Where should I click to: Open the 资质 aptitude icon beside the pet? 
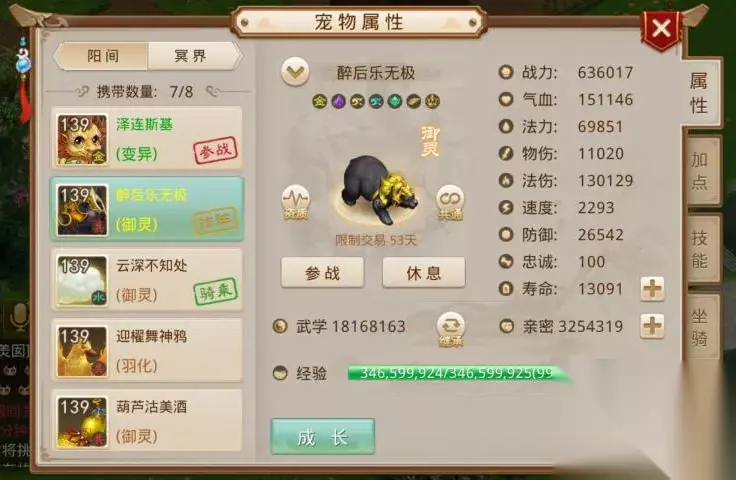(x=295, y=202)
